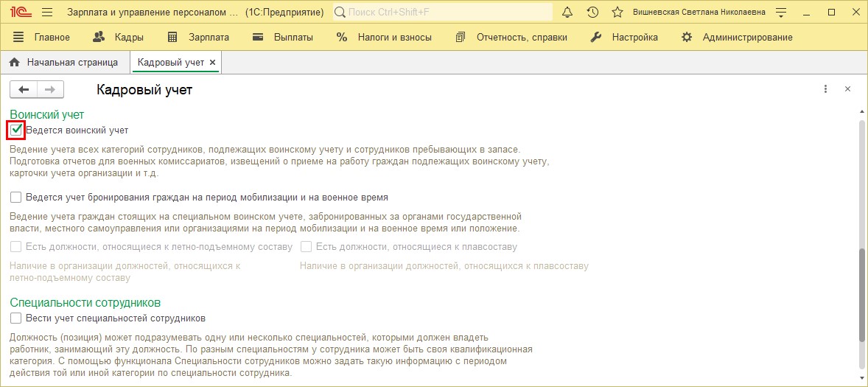Open the hamburger main menu icon
868x387 pixels.
tap(47, 13)
